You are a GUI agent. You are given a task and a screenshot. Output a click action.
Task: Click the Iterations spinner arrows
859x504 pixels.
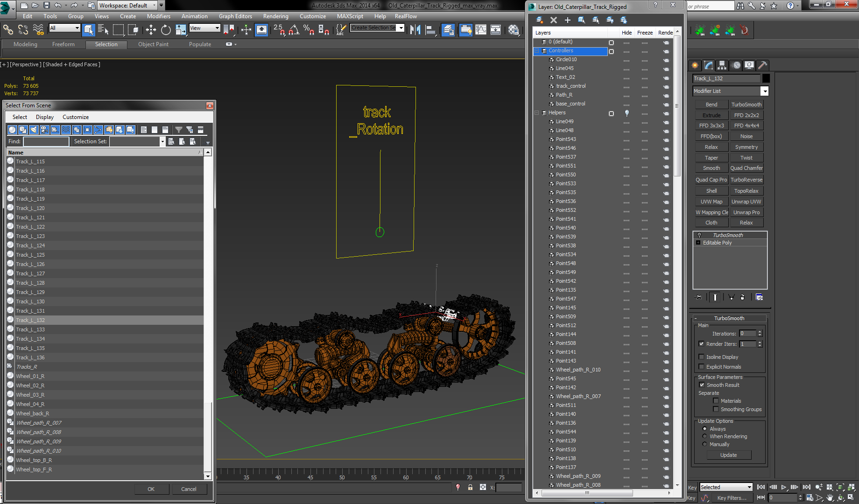pos(760,333)
